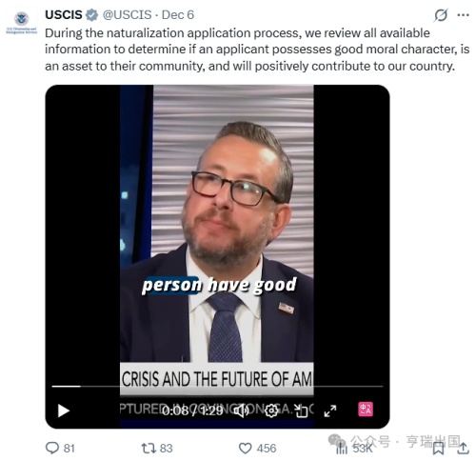Like the post with 456 likes
The image size is (476, 461).
click(x=257, y=449)
